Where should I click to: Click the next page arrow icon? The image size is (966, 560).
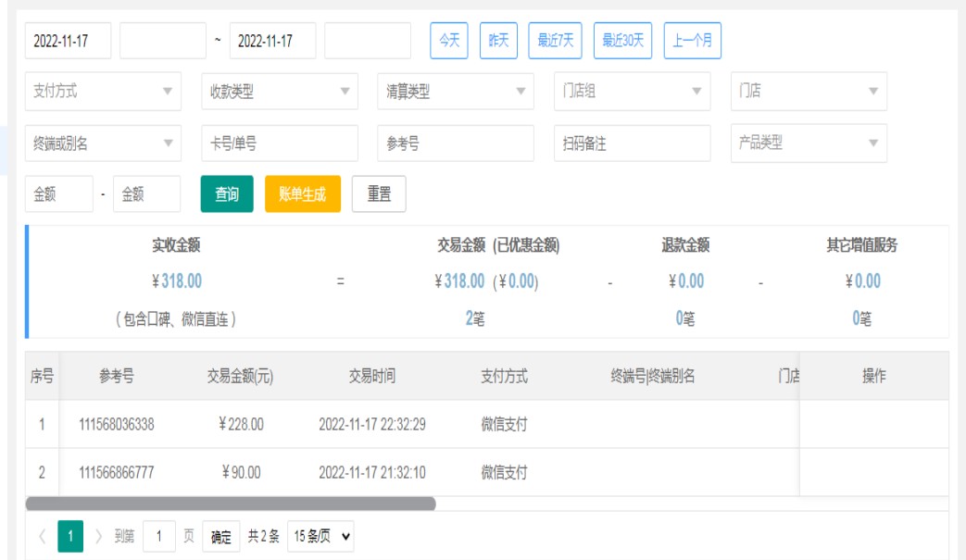[x=98, y=537]
